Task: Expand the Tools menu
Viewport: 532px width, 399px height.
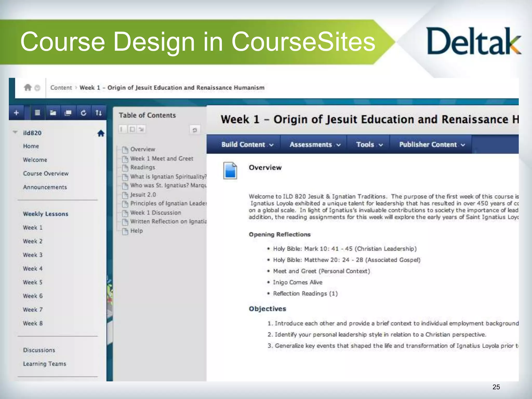Action: pyautogui.click(x=369, y=145)
